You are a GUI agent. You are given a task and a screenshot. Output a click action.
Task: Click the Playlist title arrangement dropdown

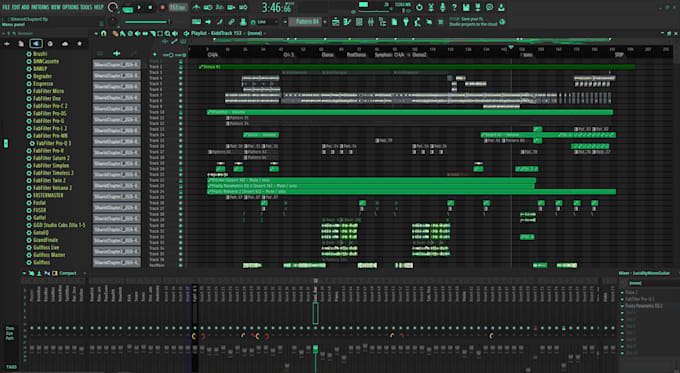click(x=229, y=33)
